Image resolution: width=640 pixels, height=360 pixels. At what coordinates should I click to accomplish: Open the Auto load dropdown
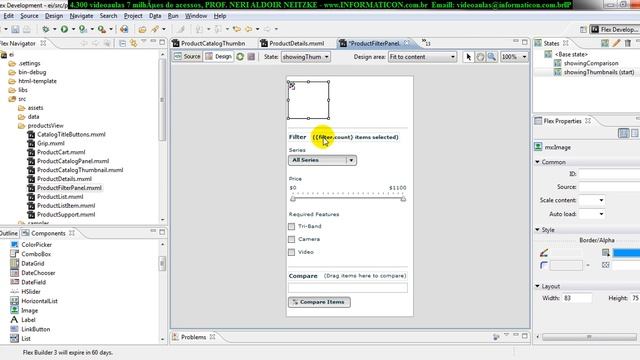pyautogui.click(x=592, y=214)
